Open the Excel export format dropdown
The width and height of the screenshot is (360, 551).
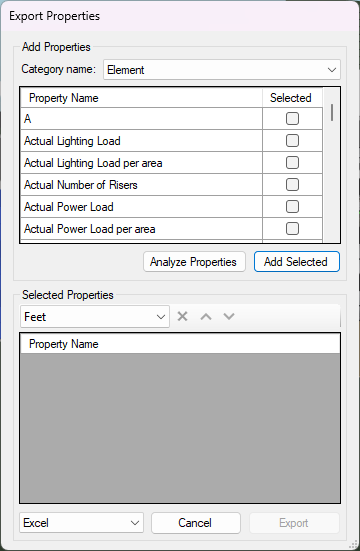click(x=82, y=523)
